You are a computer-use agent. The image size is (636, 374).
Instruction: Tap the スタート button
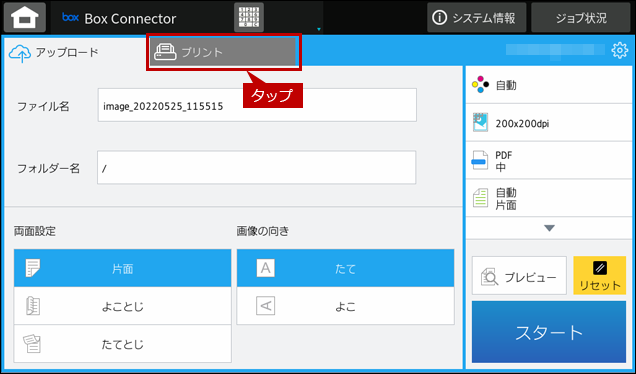tap(549, 332)
